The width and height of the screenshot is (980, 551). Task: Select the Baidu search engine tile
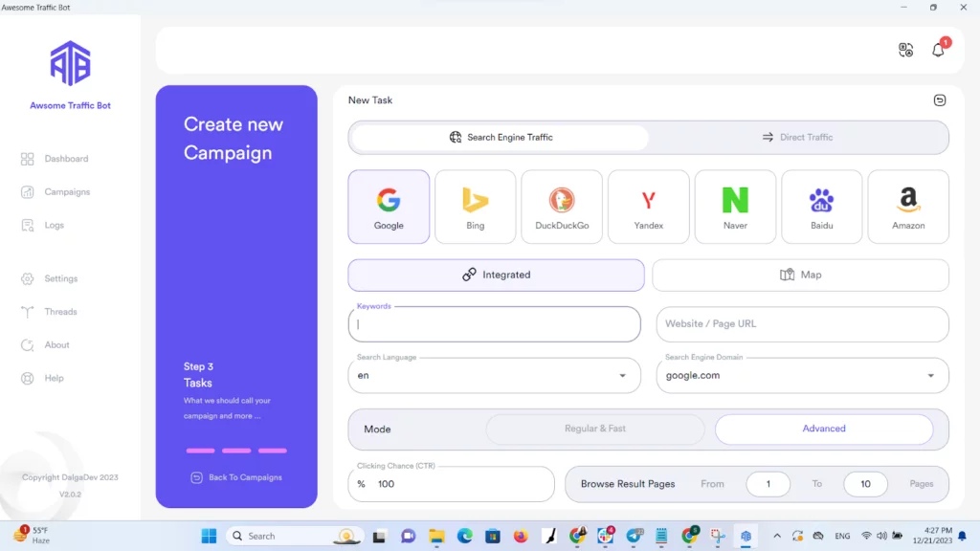click(821, 207)
